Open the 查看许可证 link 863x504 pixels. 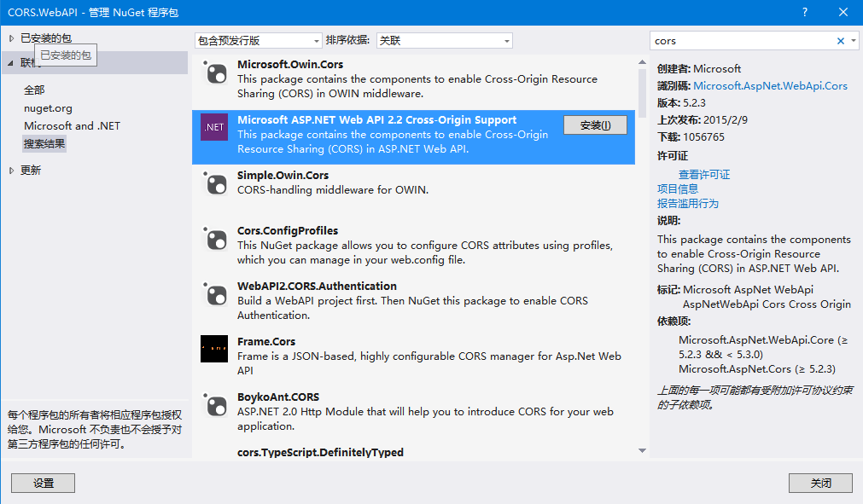[x=704, y=175]
